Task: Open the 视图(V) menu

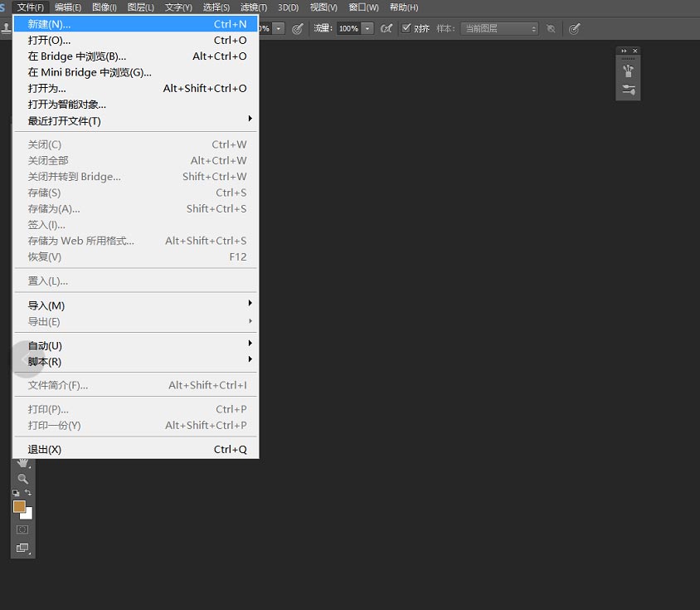Action: click(x=323, y=7)
